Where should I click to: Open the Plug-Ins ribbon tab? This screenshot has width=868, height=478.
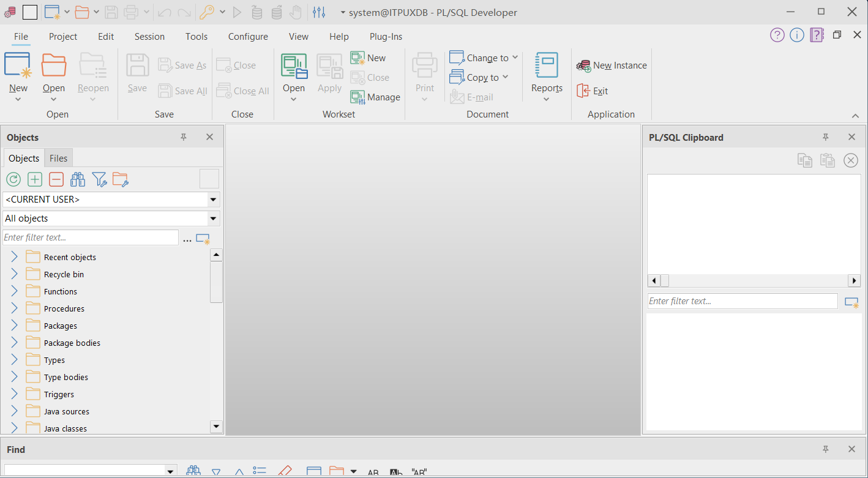click(x=386, y=37)
